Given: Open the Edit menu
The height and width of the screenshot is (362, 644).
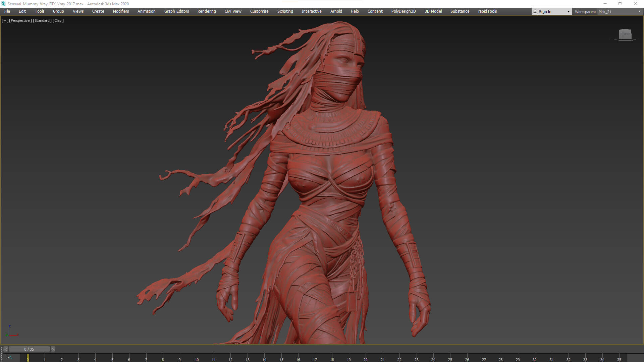Looking at the screenshot, I should [x=22, y=11].
